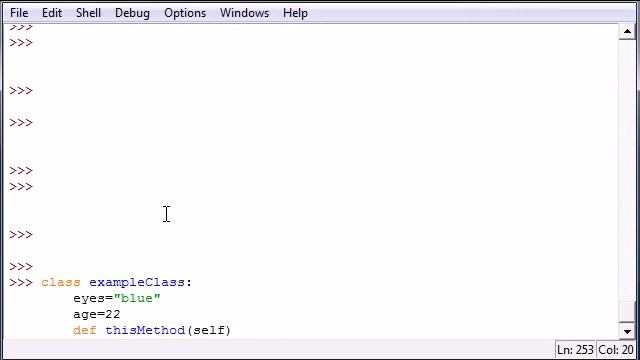Open the Windows menu

(244, 13)
